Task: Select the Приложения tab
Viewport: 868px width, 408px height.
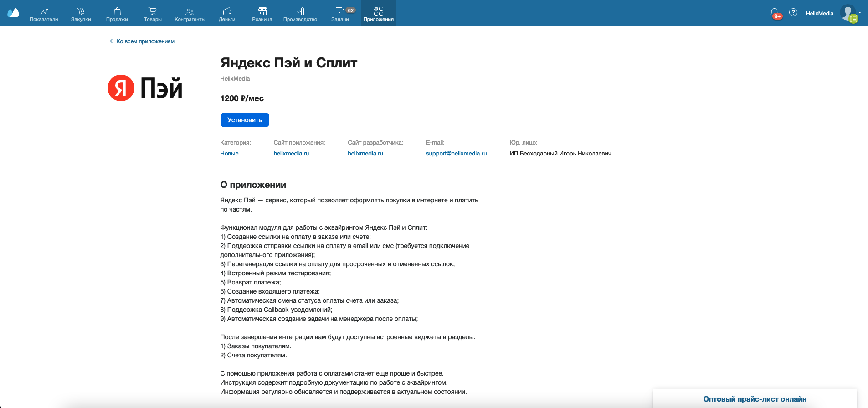Action: [379, 14]
